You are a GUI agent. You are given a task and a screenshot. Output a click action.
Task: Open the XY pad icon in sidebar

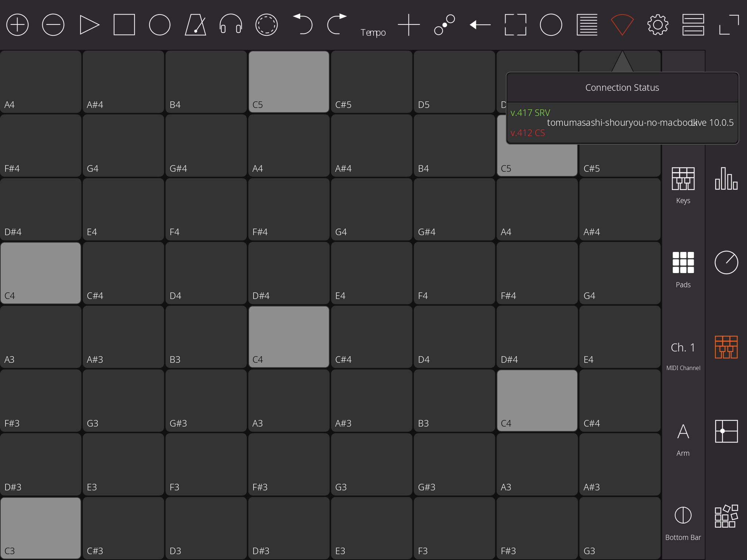point(726,431)
